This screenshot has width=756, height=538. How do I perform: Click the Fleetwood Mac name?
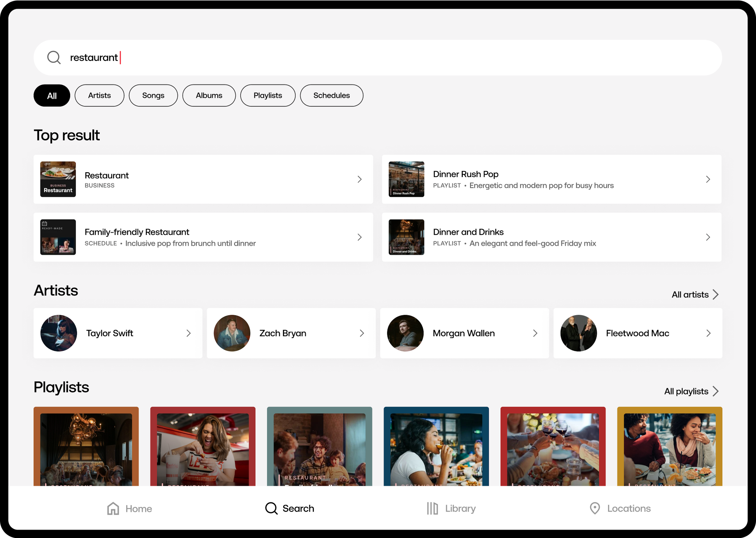(637, 333)
